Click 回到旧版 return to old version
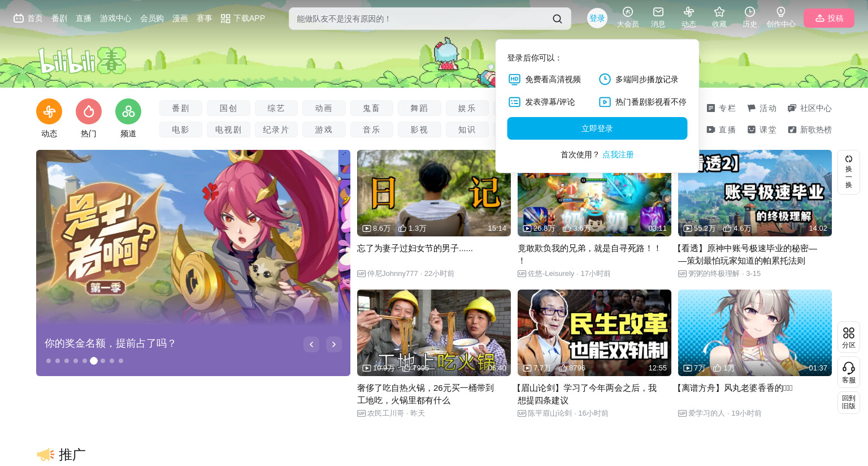Image resolution: width=868 pixels, height=466 pixels. 849,402
